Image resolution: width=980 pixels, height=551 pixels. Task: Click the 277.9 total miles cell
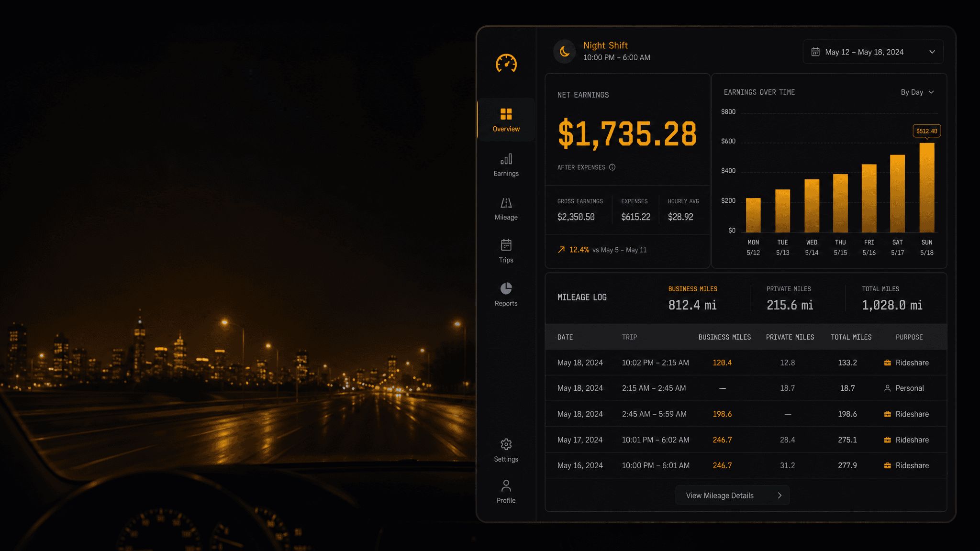point(847,465)
